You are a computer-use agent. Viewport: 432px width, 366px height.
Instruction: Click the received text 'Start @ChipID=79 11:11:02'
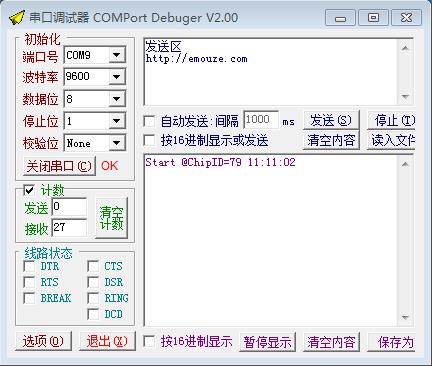tap(220, 162)
